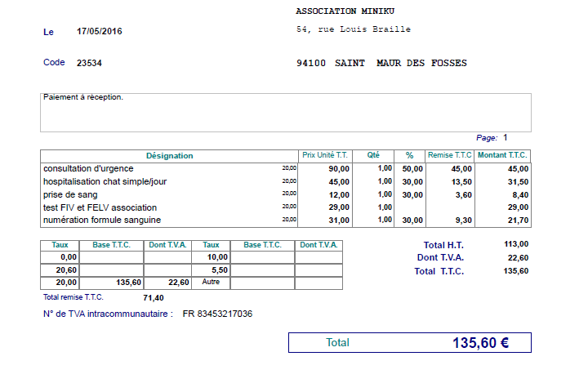Click the bold total 135,60 € box

coord(409,342)
